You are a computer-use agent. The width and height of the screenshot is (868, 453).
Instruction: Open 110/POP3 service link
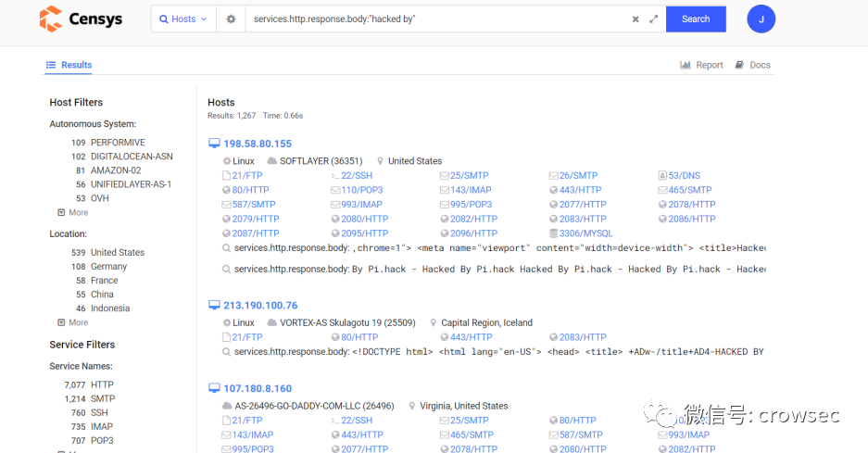362,190
